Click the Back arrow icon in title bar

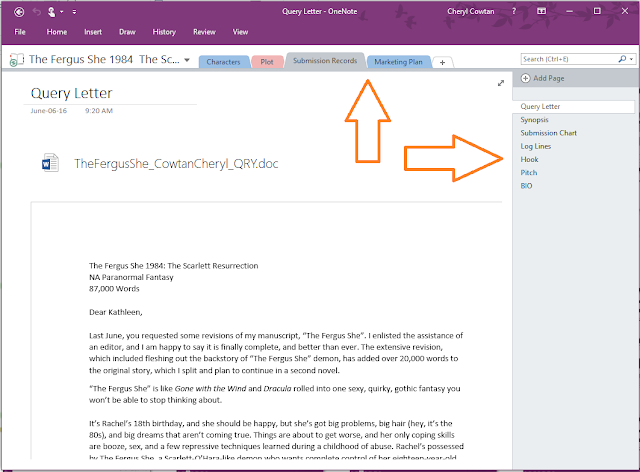coord(19,12)
